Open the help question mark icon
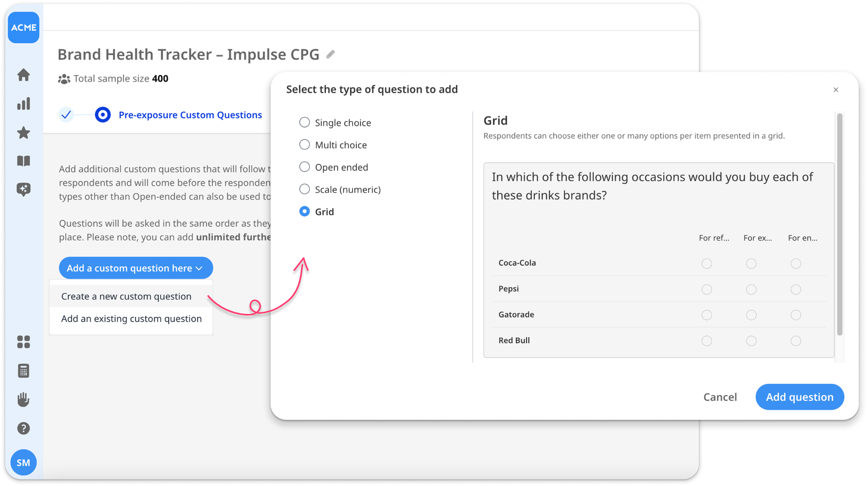The height and width of the screenshot is (486, 868). pyautogui.click(x=23, y=428)
